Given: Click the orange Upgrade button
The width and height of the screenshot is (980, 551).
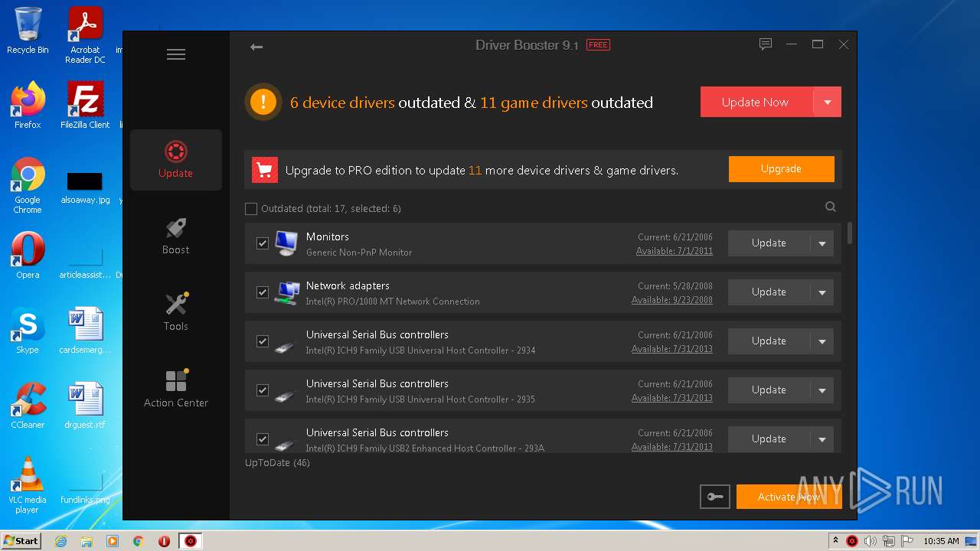Looking at the screenshot, I should pyautogui.click(x=781, y=169).
